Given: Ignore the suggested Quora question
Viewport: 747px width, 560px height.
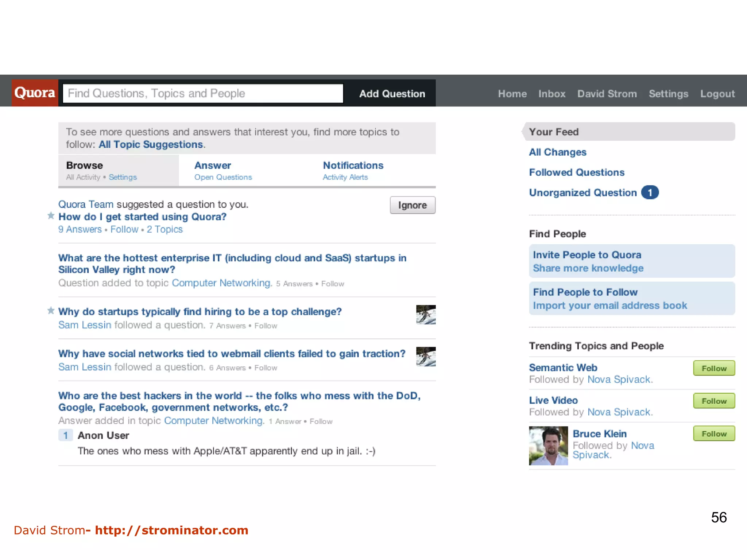Looking at the screenshot, I should tap(412, 205).
